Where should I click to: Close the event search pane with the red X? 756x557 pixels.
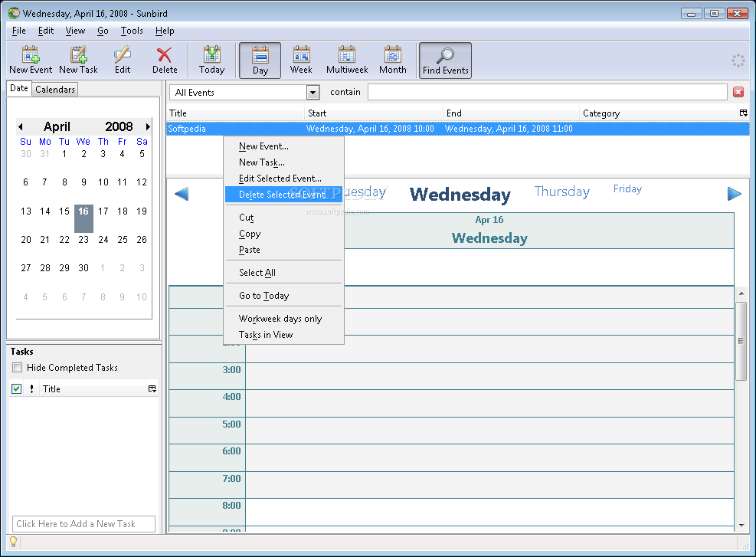tap(738, 92)
